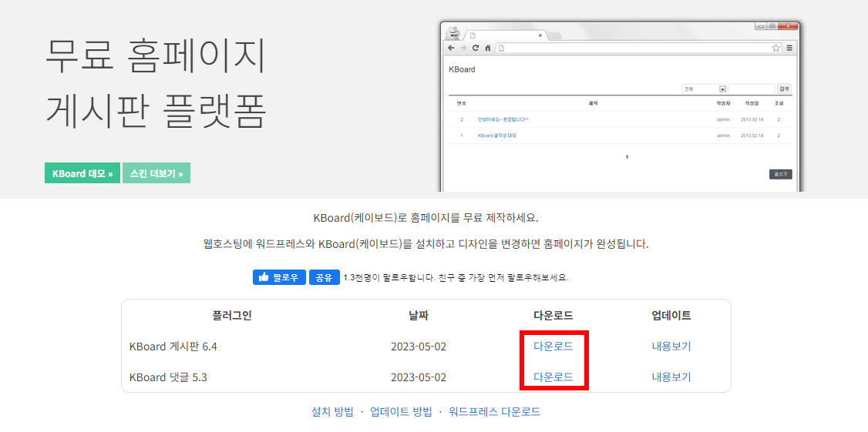868x432 pixels.
Task: Open the 워드프레스 다운로드 link
Action: [494, 411]
